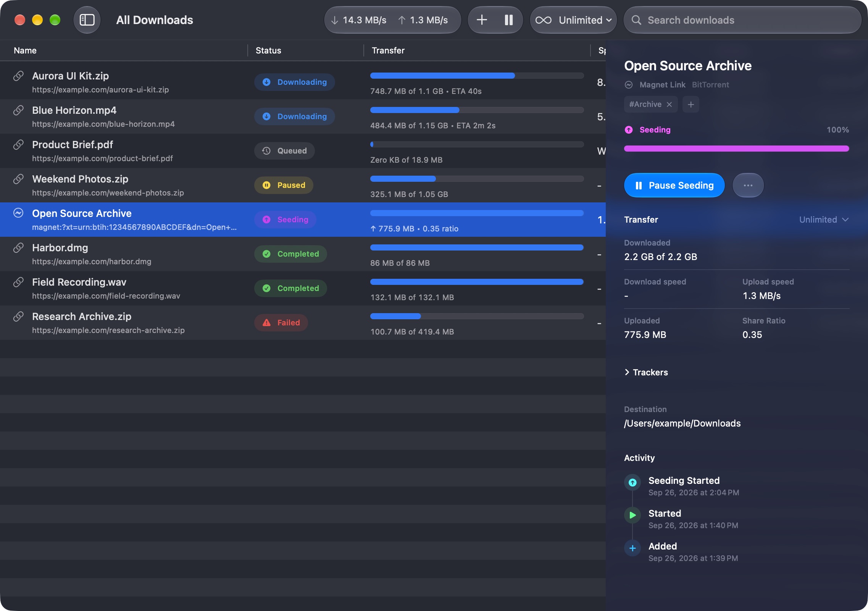Open the Unlimited speed limit dropdown in toolbar
Image resolution: width=868 pixels, height=611 pixels.
pyautogui.click(x=573, y=20)
